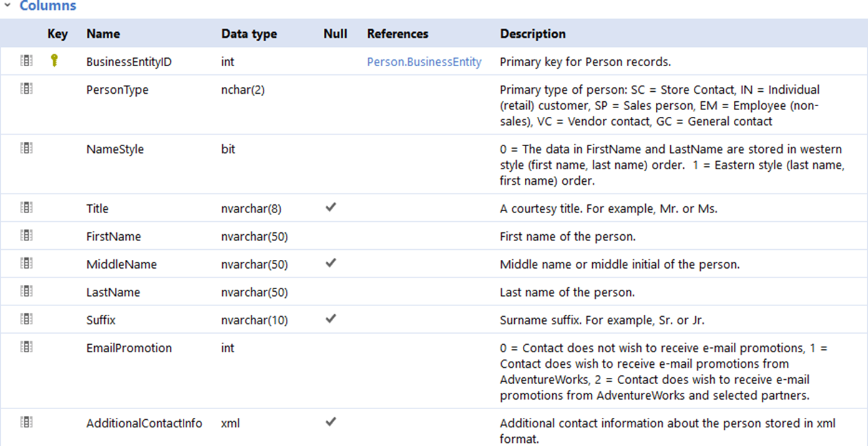Click the column icon beside BusinessEntityID
The height and width of the screenshot is (446, 868).
click(x=26, y=61)
